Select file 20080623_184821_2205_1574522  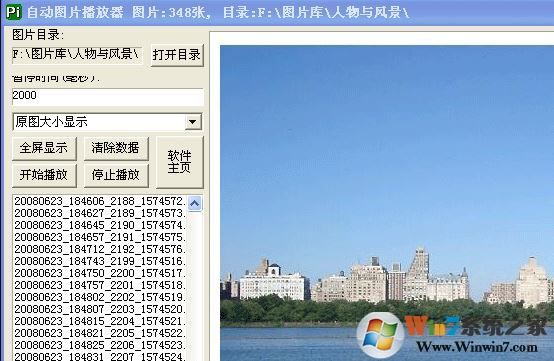click(100, 333)
